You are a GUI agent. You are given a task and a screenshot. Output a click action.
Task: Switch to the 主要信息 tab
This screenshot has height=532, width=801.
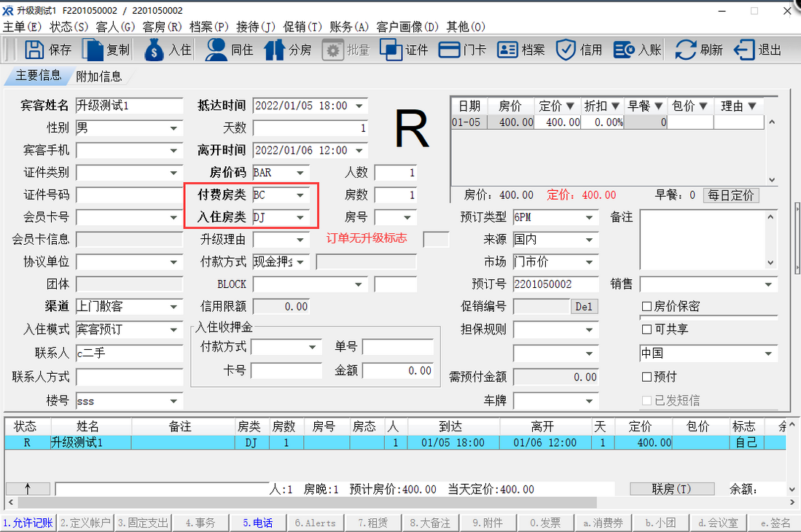click(x=39, y=76)
